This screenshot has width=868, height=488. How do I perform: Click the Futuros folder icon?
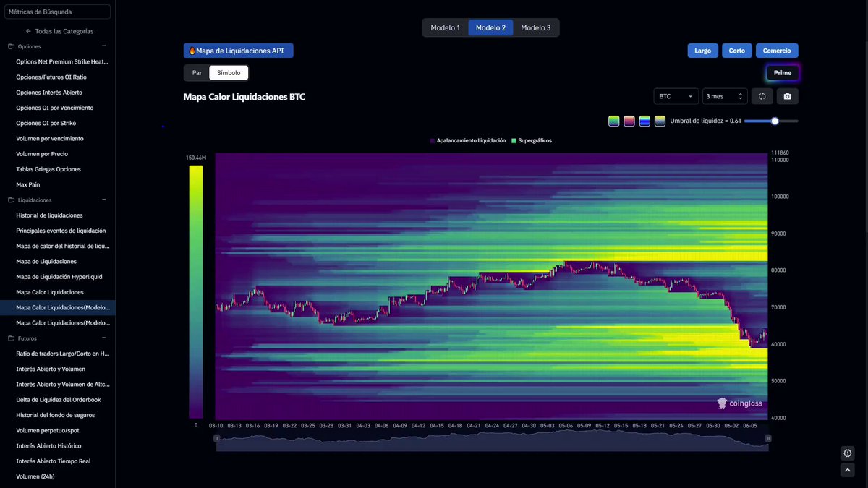pos(11,338)
